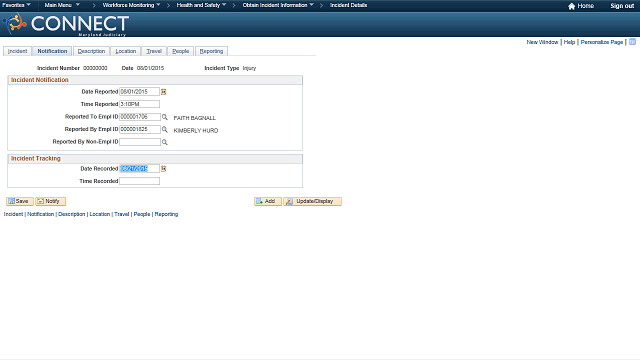Click Personalize Page link
This screenshot has width=640, height=360.
[602, 42]
